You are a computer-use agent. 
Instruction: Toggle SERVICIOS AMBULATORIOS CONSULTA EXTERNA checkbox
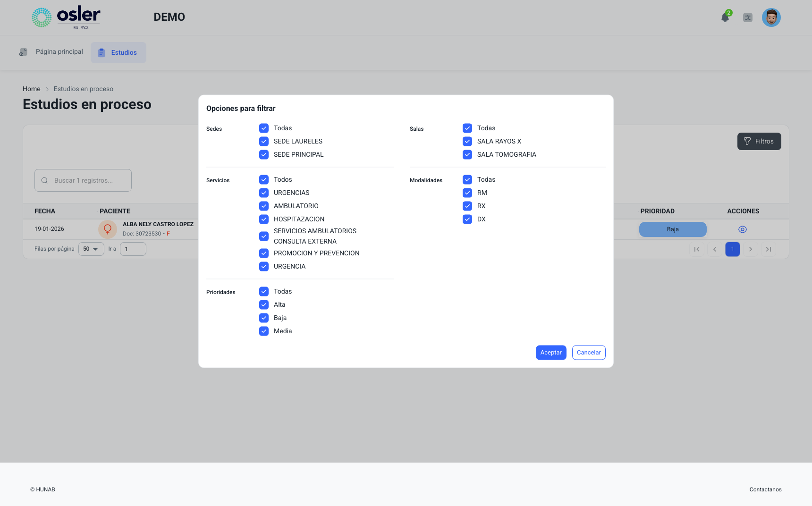coord(264,236)
